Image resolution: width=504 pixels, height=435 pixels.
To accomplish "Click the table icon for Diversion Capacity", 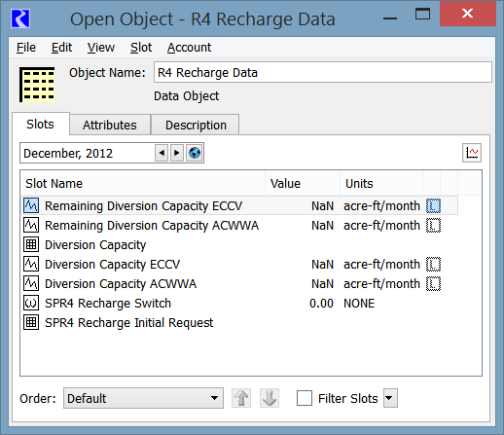I will pyautogui.click(x=31, y=244).
